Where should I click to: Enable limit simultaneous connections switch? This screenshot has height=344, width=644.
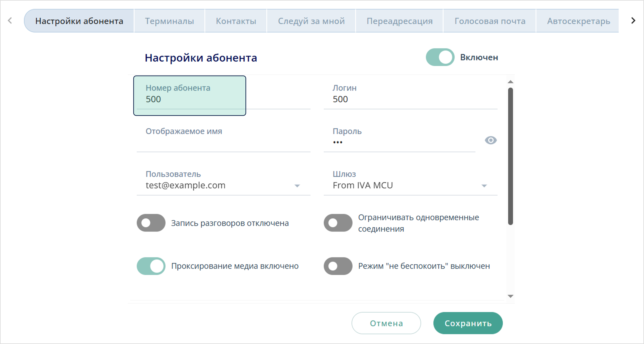(338, 223)
